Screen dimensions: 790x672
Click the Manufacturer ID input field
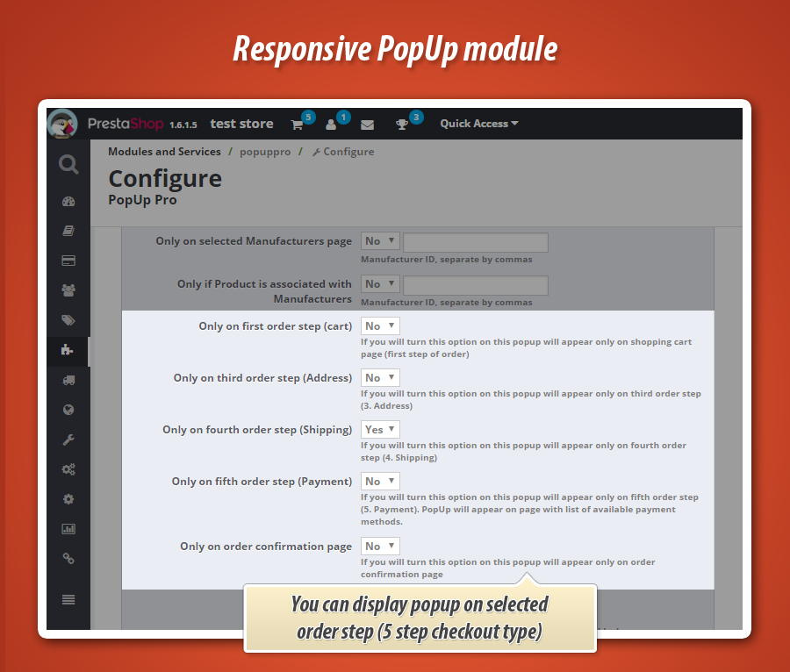coord(476,242)
